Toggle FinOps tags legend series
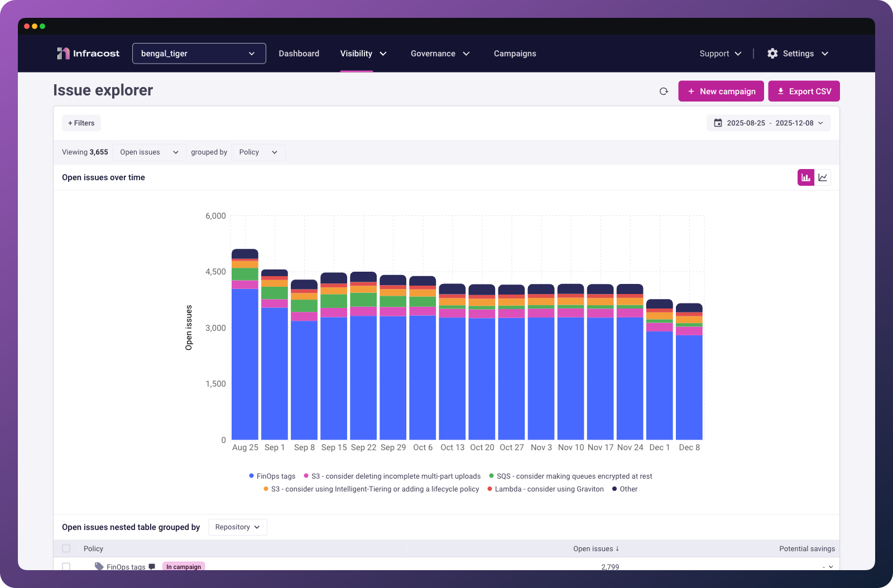The height and width of the screenshot is (588, 893). pyautogui.click(x=272, y=476)
